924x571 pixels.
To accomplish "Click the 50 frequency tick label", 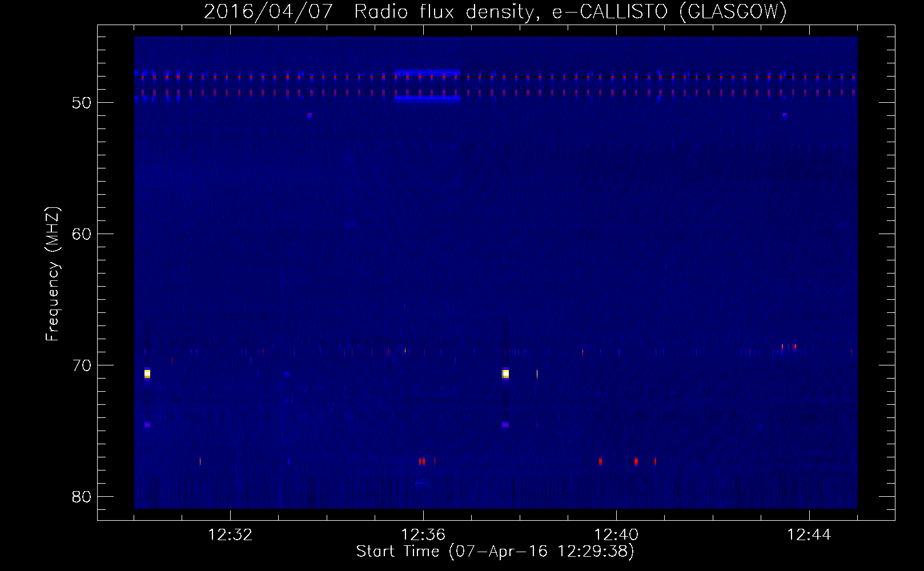I will (82, 103).
